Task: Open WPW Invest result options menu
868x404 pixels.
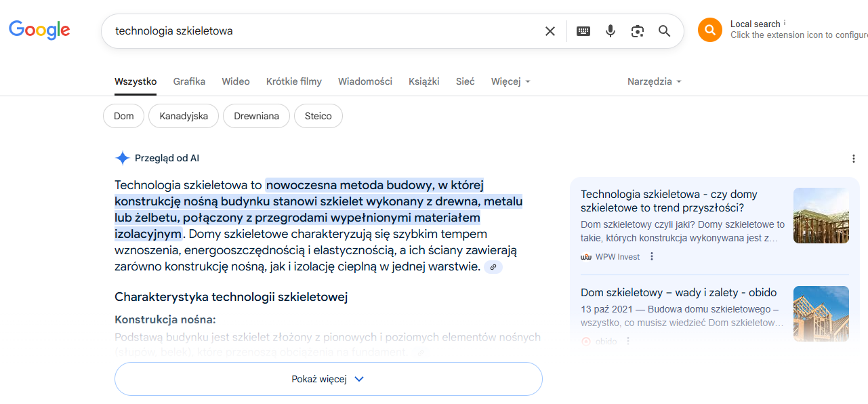Action: [652, 257]
